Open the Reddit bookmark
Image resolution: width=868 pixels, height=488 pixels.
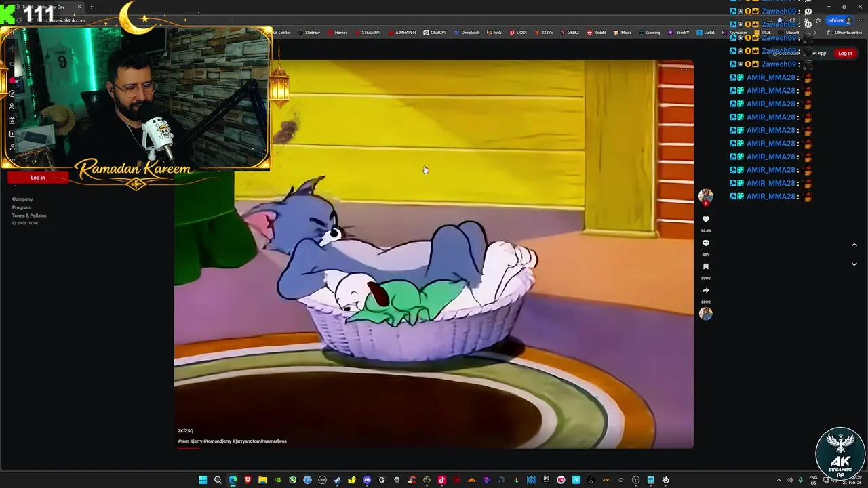tap(597, 33)
